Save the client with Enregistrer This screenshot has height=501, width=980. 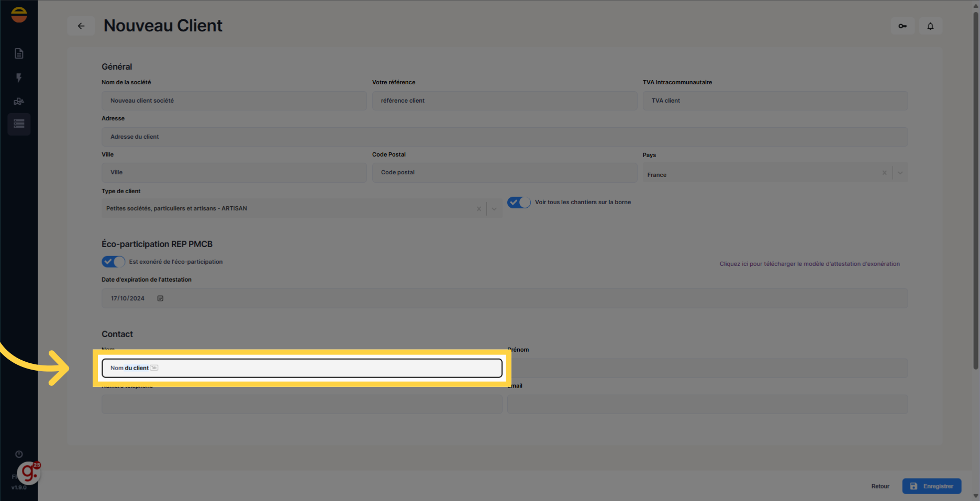[932, 486]
